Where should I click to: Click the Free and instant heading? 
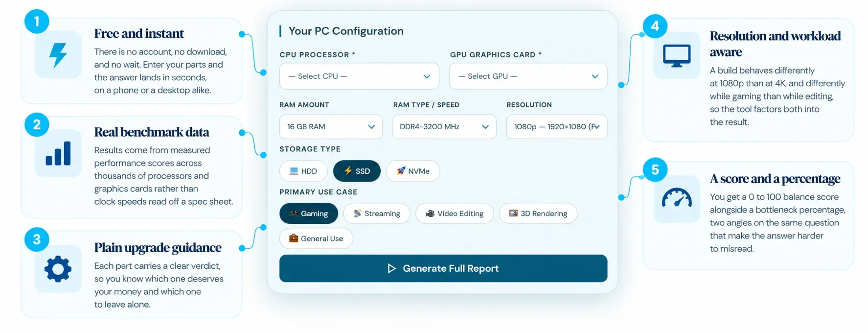click(x=139, y=34)
